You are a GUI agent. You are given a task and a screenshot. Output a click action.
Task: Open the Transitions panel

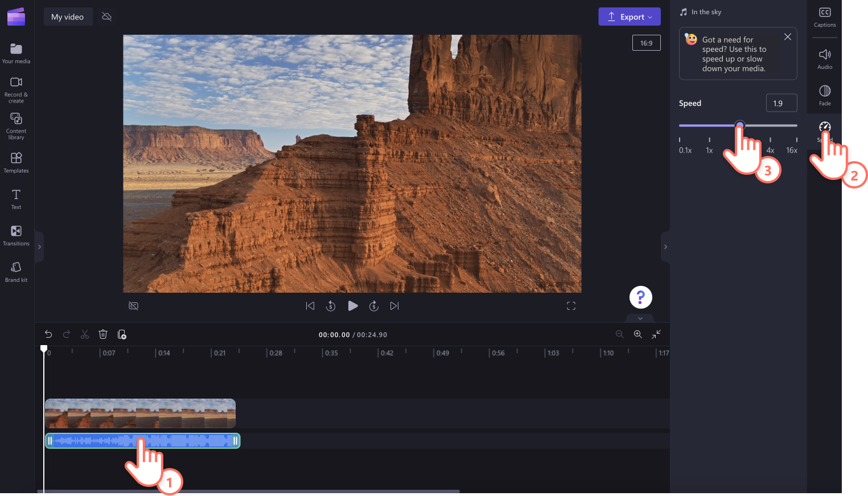point(16,235)
